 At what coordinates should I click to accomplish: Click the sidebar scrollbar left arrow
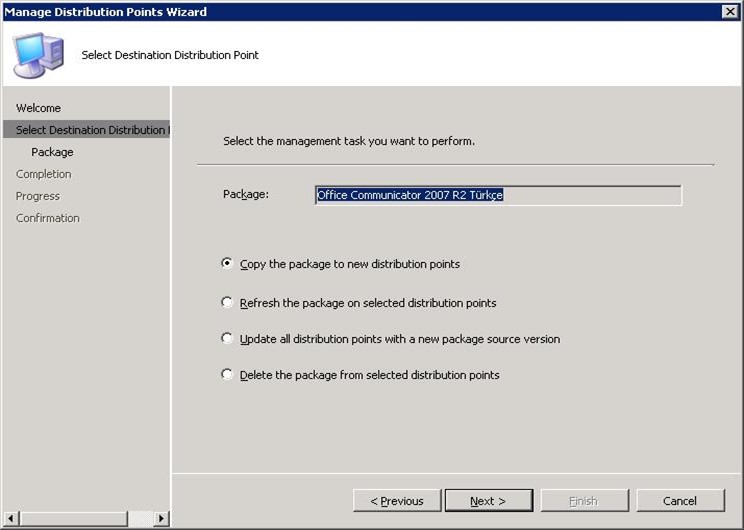(x=9, y=519)
